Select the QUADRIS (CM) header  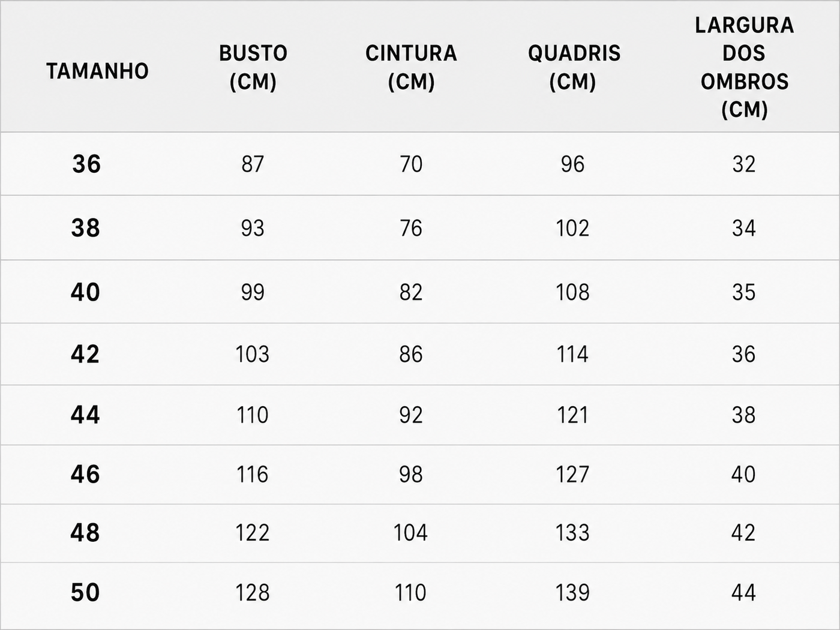point(574,67)
